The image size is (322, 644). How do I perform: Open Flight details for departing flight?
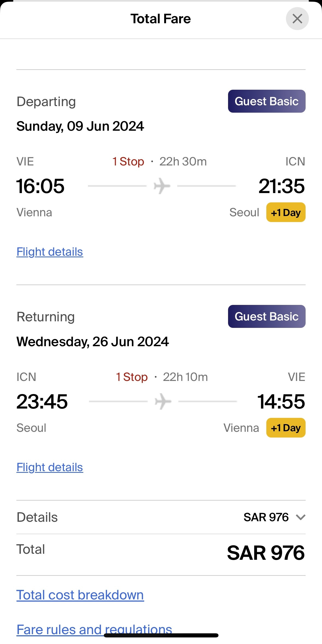[x=50, y=252]
